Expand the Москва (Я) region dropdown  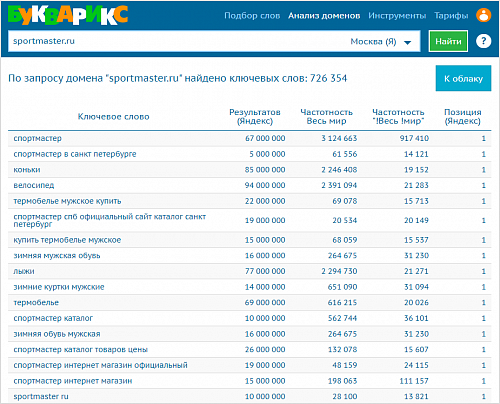pyautogui.click(x=381, y=42)
